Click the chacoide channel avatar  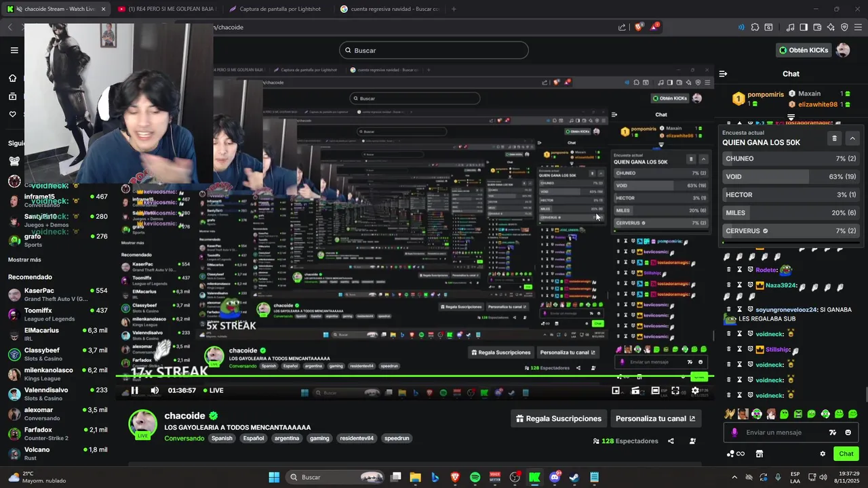click(x=142, y=424)
